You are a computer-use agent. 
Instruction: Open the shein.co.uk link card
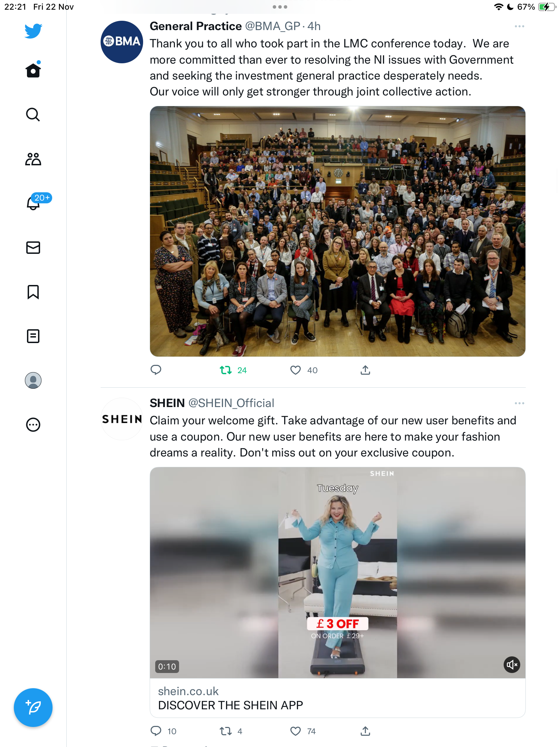point(338,698)
